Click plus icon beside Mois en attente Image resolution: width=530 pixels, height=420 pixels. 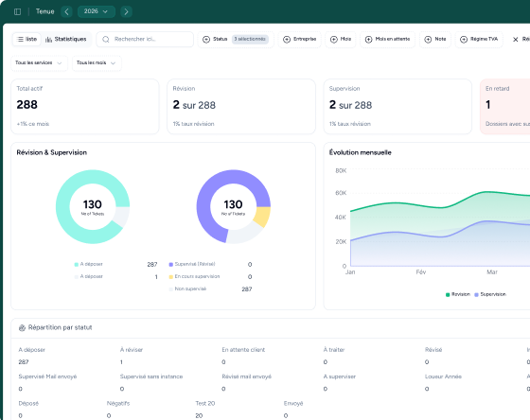[369, 40]
